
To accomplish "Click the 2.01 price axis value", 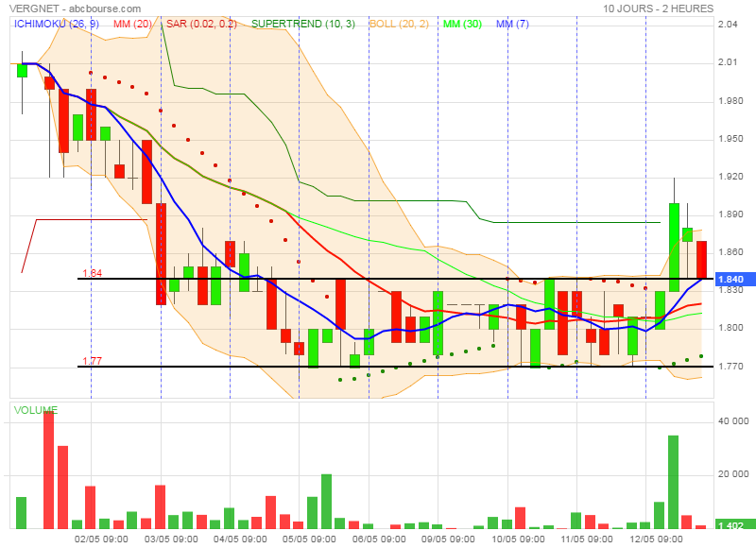I will 728,62.
